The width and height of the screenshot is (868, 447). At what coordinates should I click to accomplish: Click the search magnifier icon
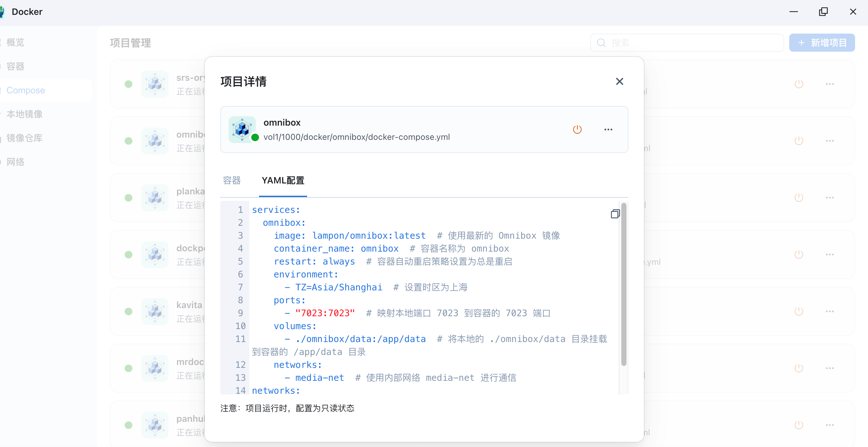click(x=601, y=43)
